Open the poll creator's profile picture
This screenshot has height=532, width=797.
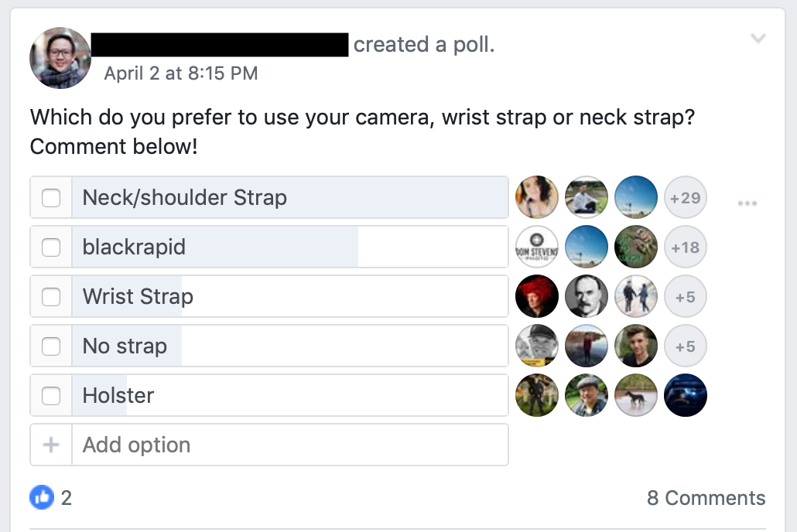[x=60, y=58]
